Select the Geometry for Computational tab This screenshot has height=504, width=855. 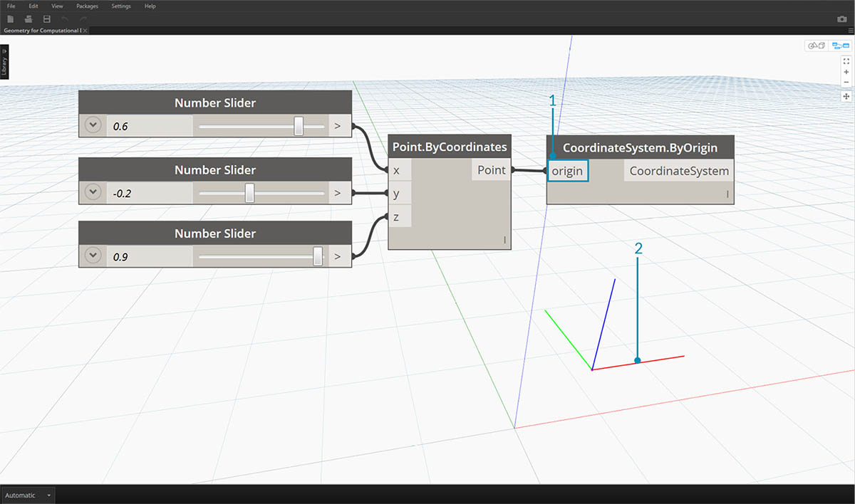coord(43,31)
